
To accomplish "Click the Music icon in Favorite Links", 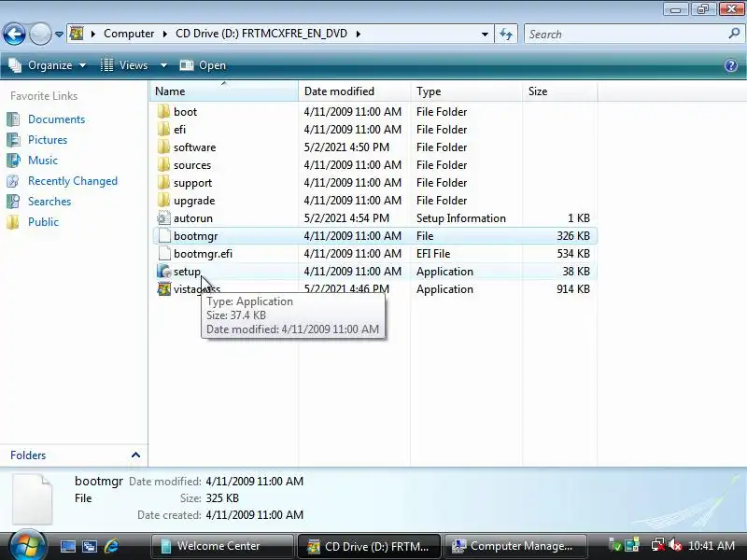I will pos(13,160).
